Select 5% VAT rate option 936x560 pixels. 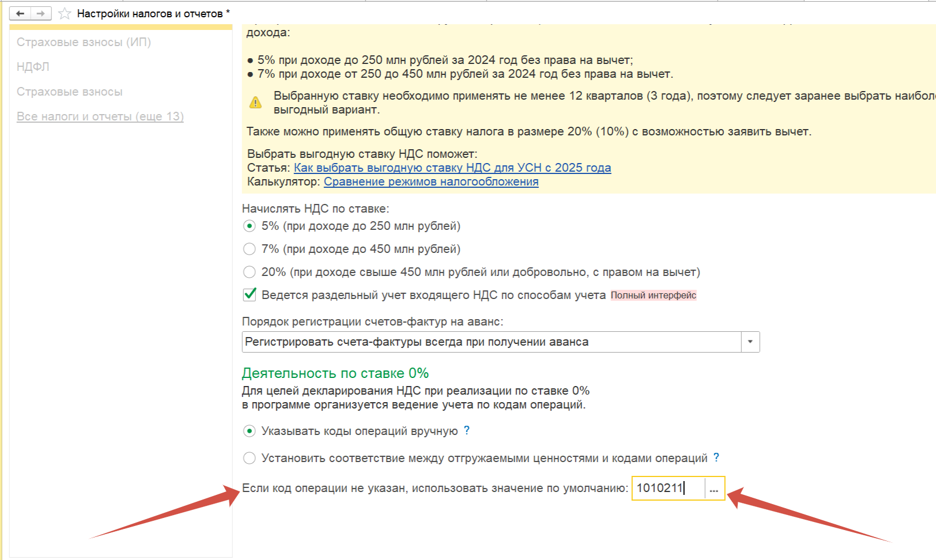(249, 226)
